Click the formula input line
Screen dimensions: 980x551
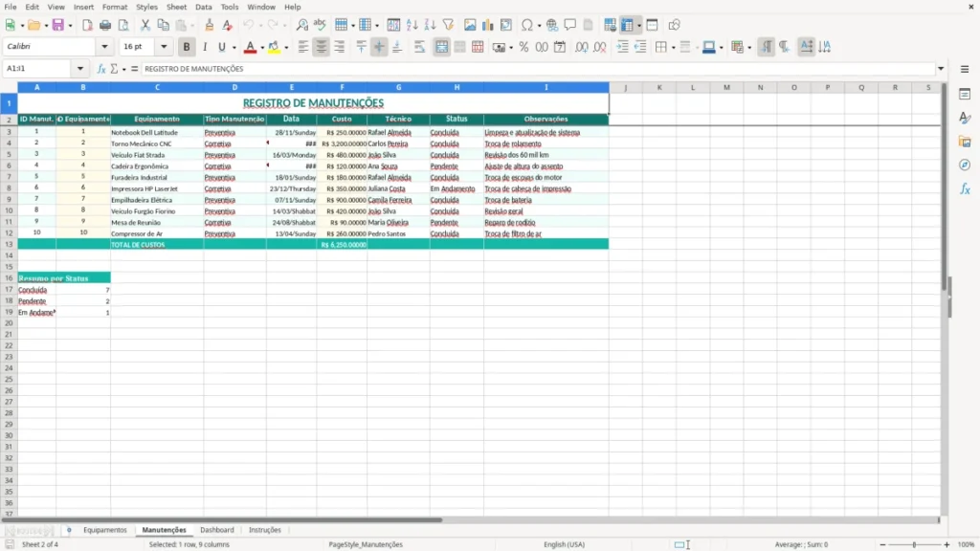pos(538,69)
